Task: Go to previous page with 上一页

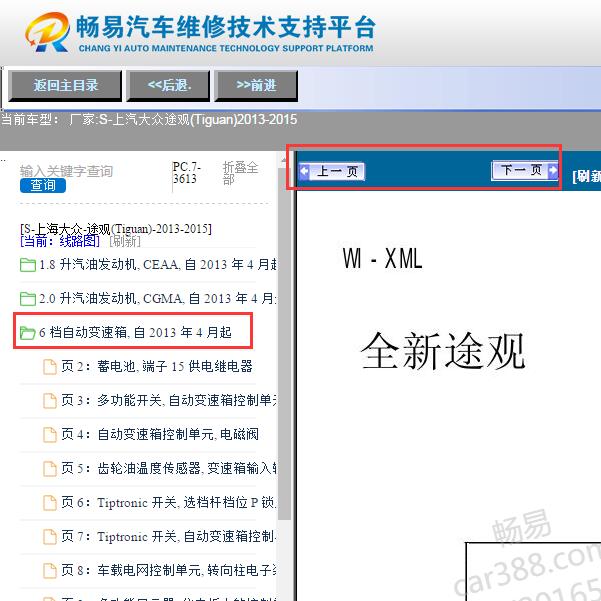Action: click(x=332, y=171)
